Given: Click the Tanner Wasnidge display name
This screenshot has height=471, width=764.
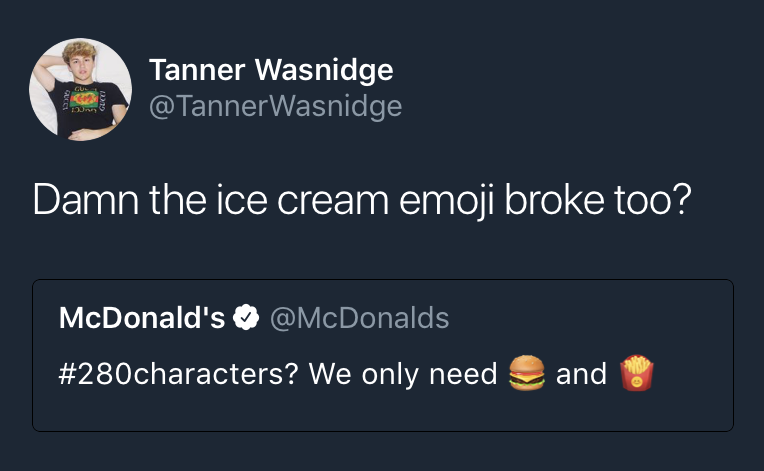Looking at the screenshot, I should pyautogui.click(x=270, y=70).
